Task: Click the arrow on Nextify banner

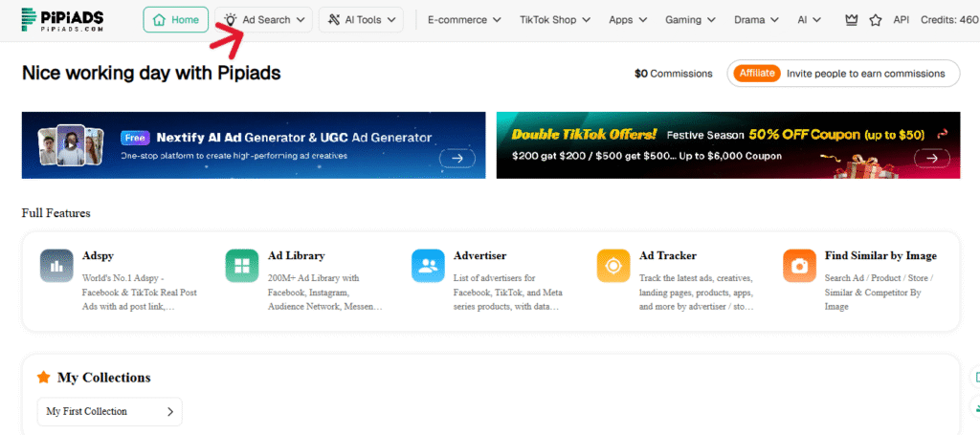Action: pyautogui.click(x=457, y=159)
